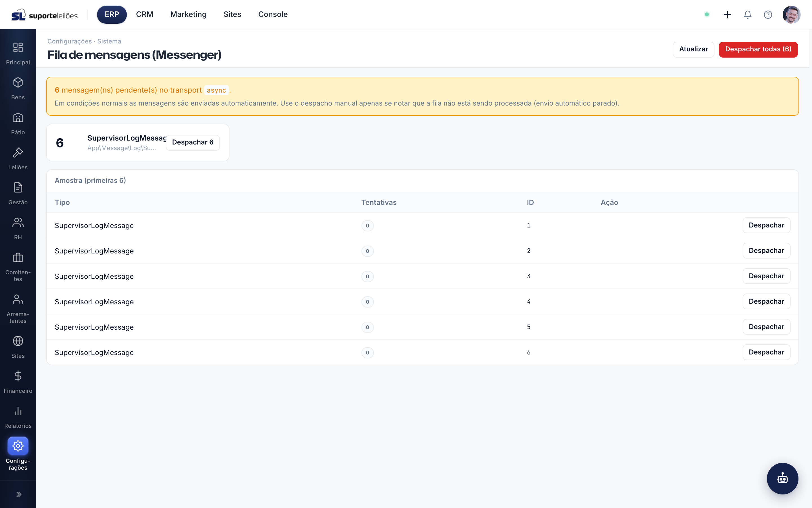
Task: Click the Tentativas column header
Action: click(379, 202)
